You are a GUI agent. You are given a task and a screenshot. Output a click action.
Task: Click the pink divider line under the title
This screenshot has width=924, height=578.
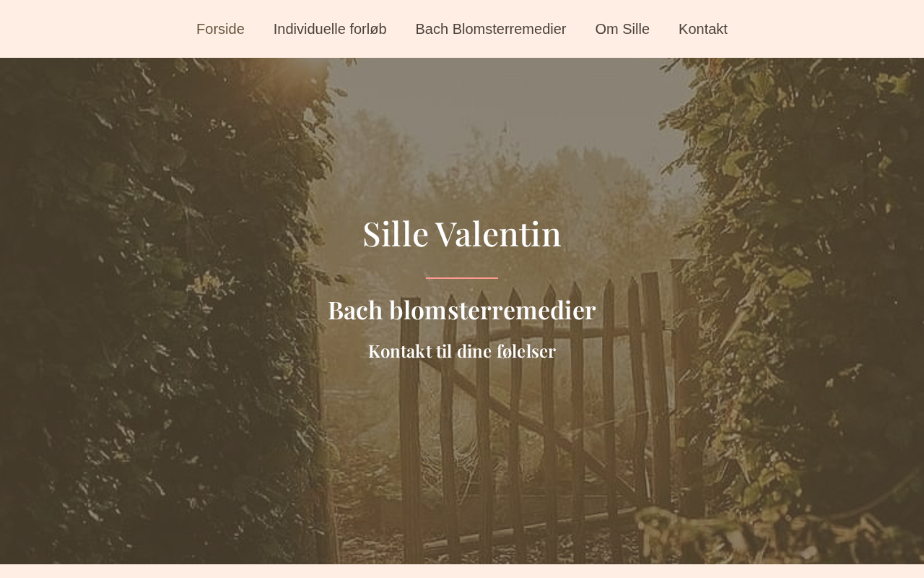(462, 277)
